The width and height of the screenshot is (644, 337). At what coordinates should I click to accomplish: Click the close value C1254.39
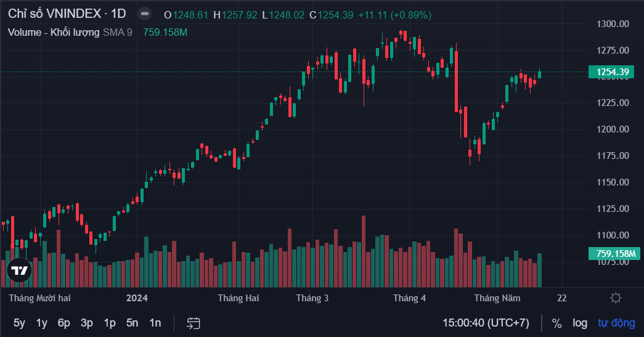331,15
